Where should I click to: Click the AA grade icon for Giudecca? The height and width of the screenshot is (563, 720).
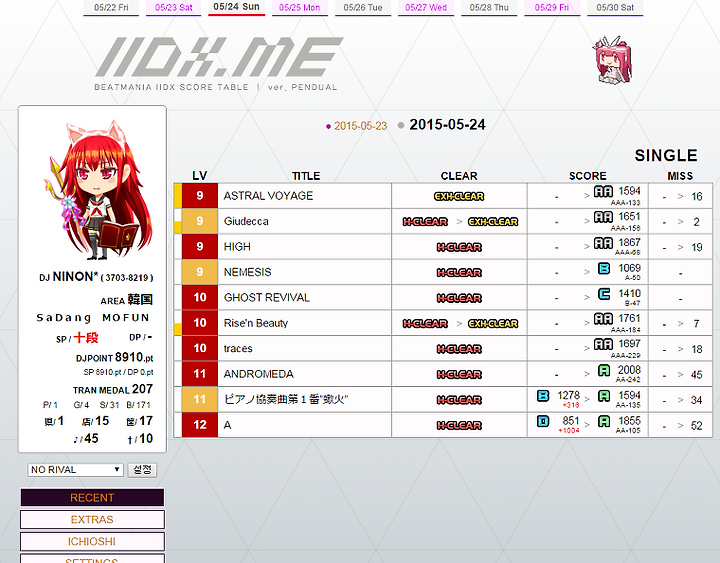603,217
